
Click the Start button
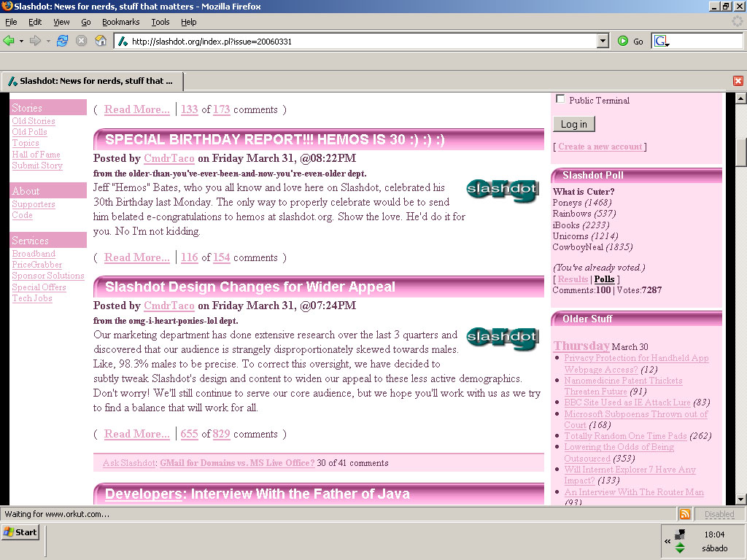pos(20,532)
